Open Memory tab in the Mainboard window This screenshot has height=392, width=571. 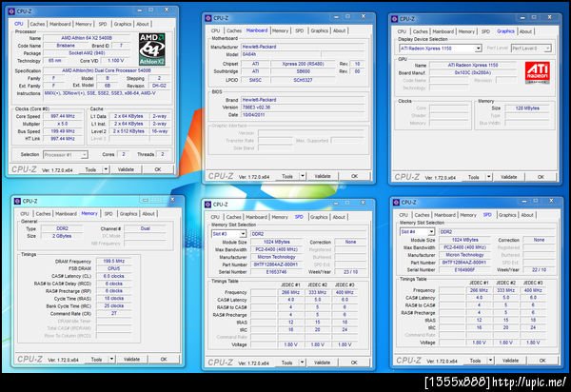pos(280,31)
